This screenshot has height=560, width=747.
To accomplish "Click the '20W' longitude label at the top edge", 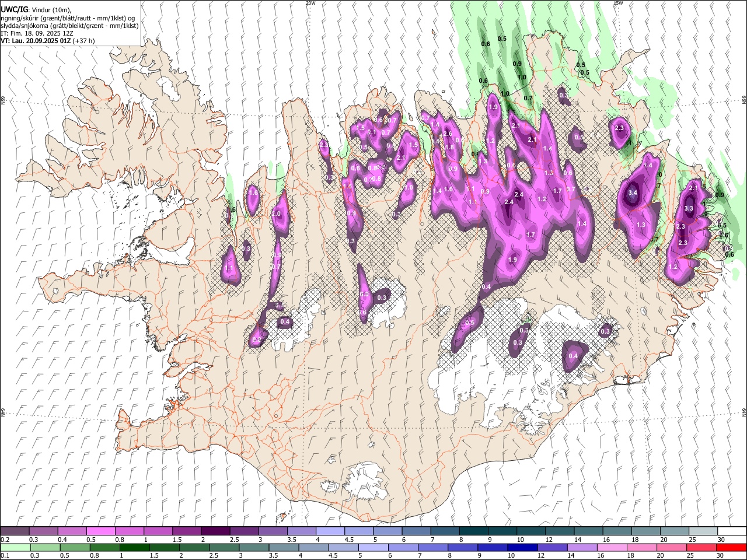I will [x=310, y=3].
